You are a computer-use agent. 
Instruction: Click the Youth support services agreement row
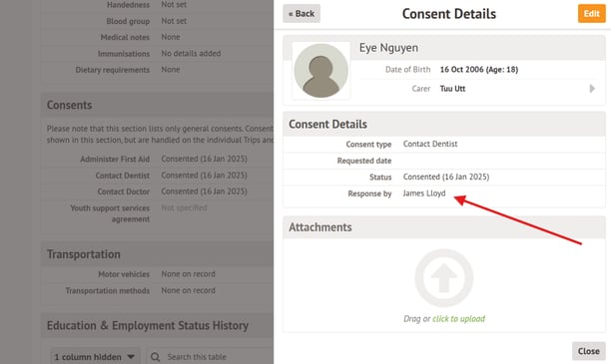click(158, 213)
